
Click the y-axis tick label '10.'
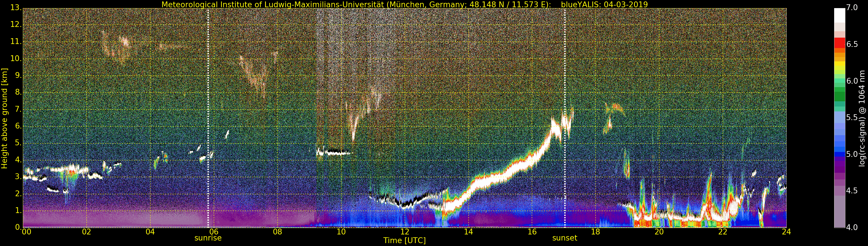click(16, 58)
